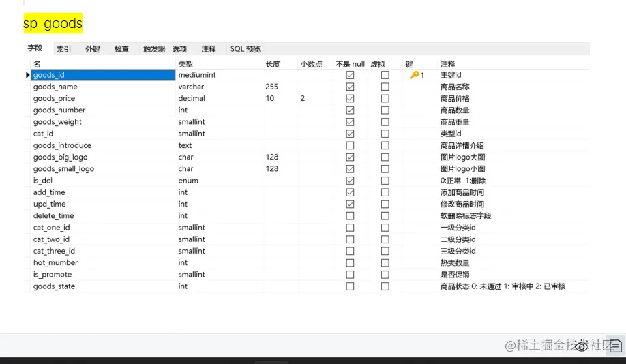The width and height of the screenshot is (626, 364).
Task: Toggle not-null checkbox for upd_time
Action: coord(350,204)
